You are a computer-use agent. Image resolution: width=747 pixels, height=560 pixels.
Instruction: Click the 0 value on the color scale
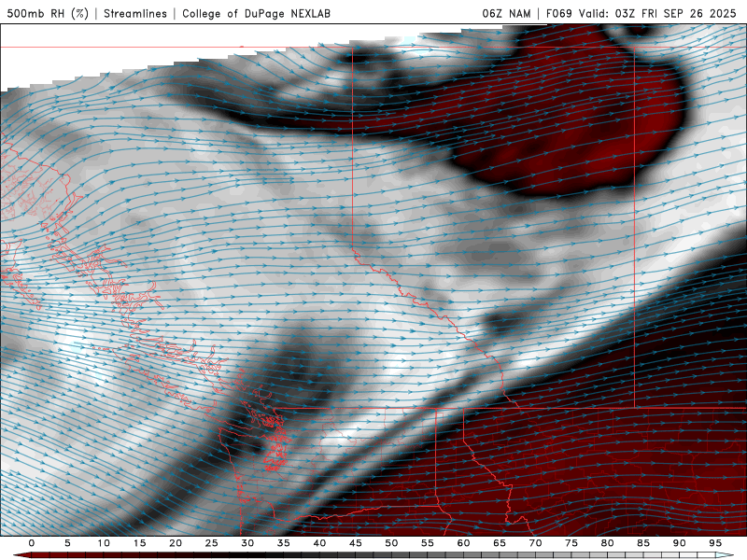click(32, 543)
